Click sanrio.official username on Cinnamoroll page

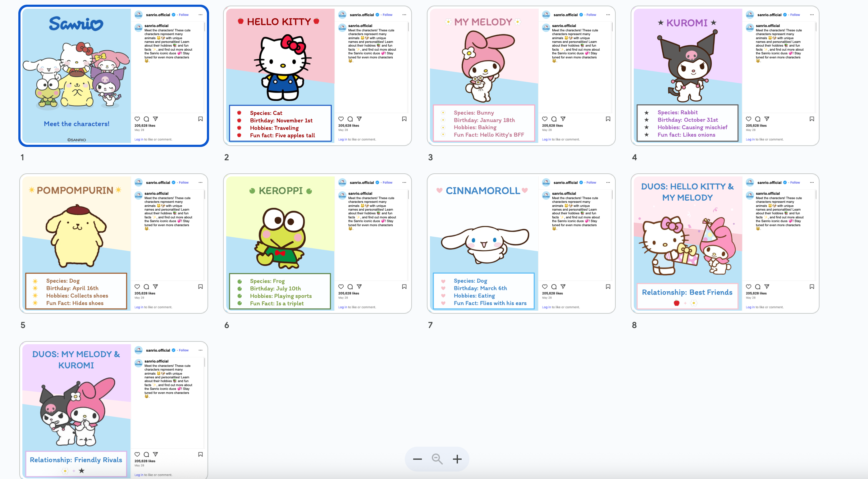[565, 183]
